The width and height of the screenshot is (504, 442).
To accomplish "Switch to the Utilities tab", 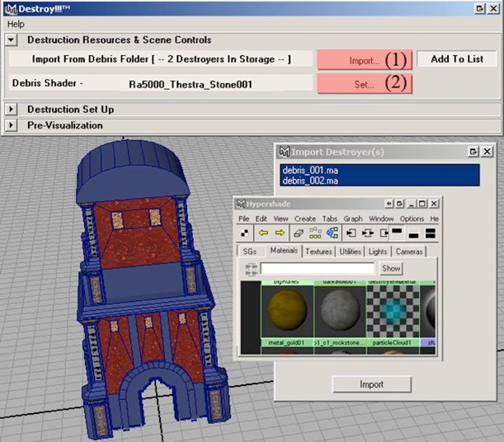I will click(350, 252).
